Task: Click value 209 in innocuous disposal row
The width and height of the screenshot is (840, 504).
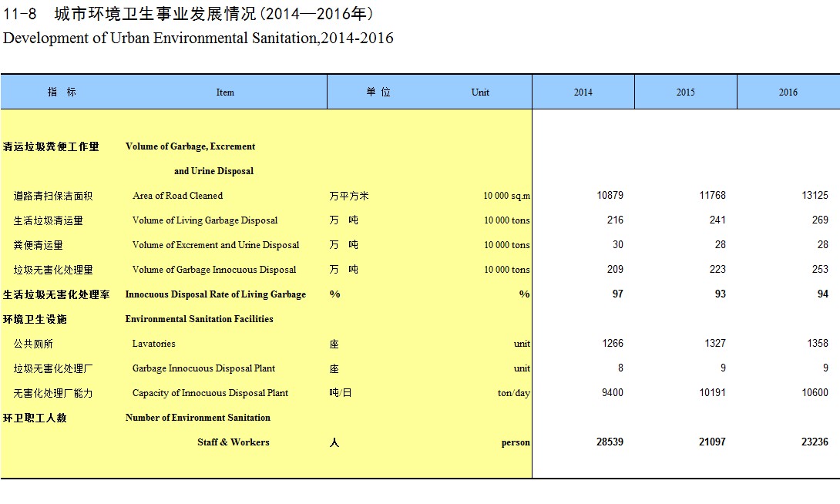Action: pos(615,270)
